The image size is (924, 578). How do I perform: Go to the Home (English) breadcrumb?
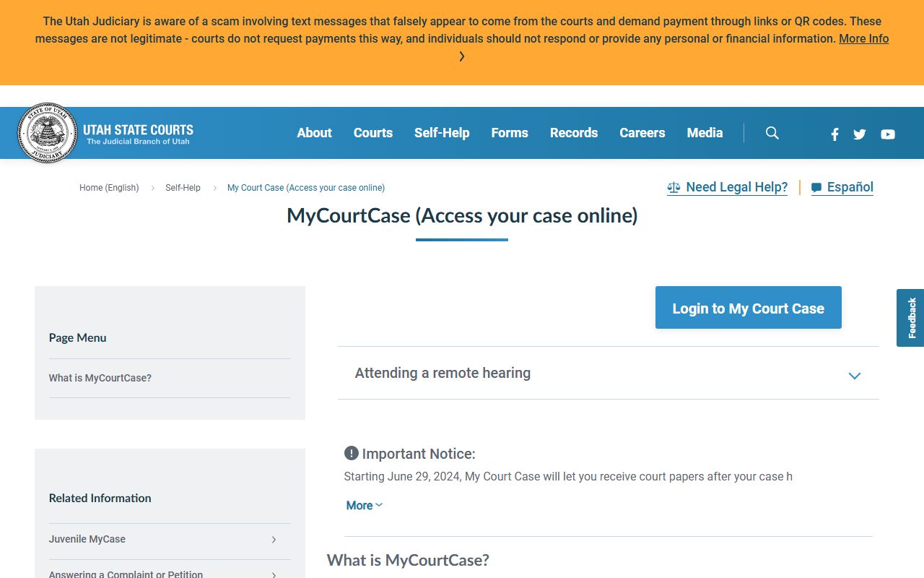[x=109, y=188]
